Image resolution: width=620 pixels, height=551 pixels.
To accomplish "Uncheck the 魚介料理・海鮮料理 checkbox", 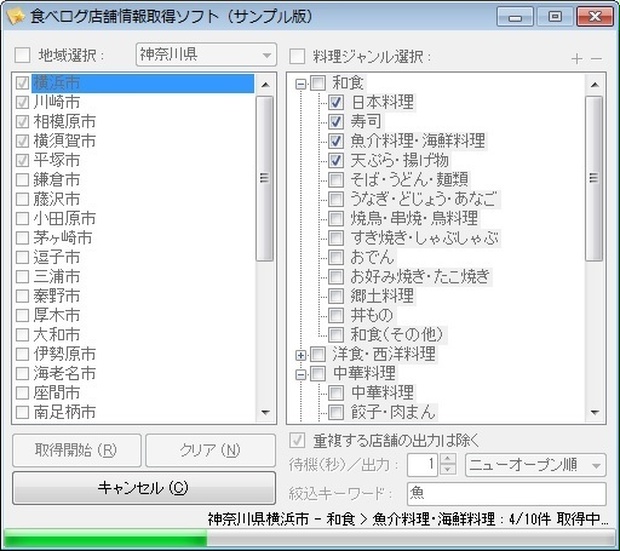I will (336, 141).
